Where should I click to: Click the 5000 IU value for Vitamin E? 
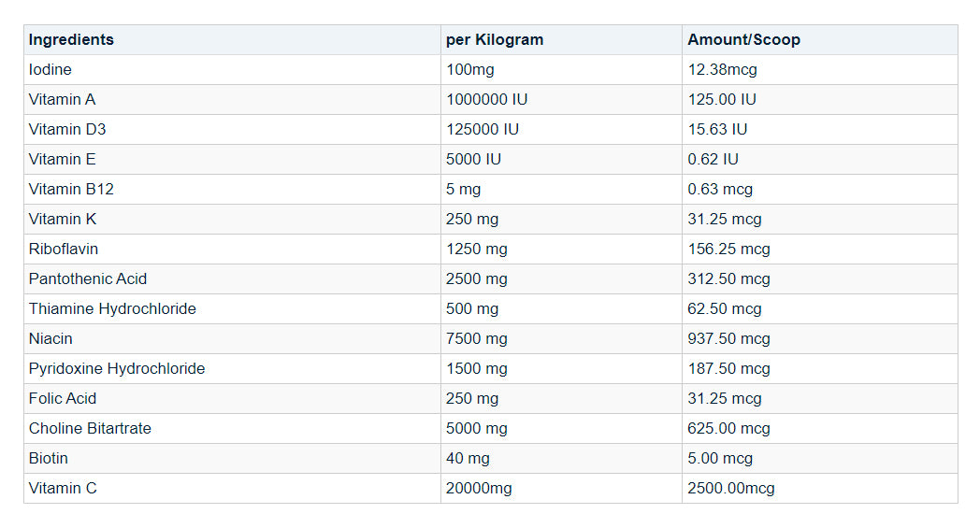click(474, 160)
